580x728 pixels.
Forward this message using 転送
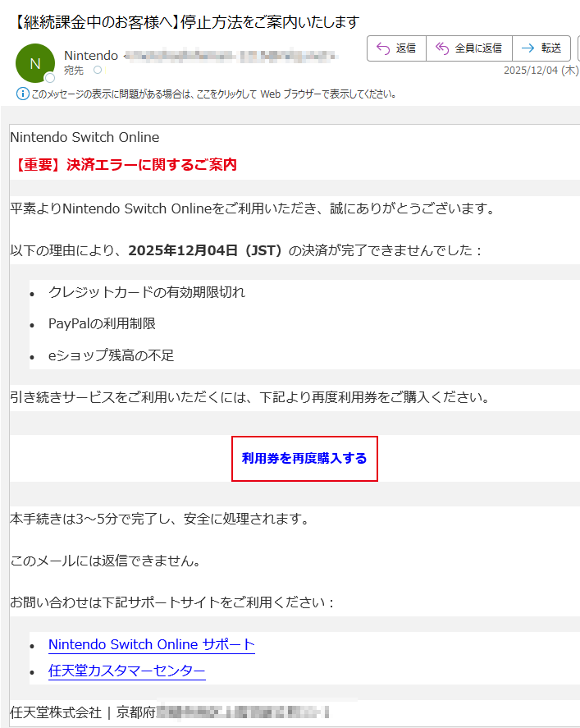[x=541, y=48]
